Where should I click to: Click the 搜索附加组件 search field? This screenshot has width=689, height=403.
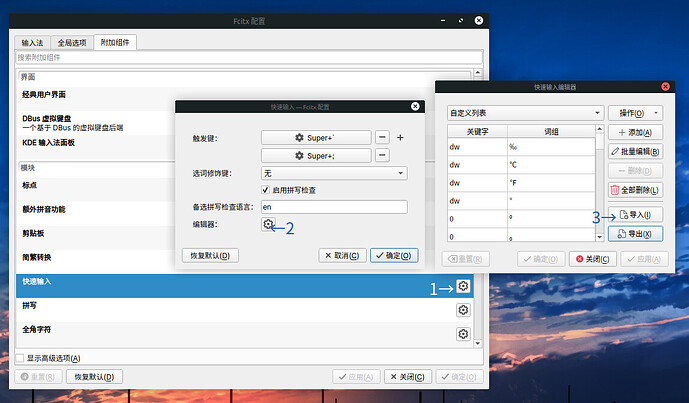249,58
